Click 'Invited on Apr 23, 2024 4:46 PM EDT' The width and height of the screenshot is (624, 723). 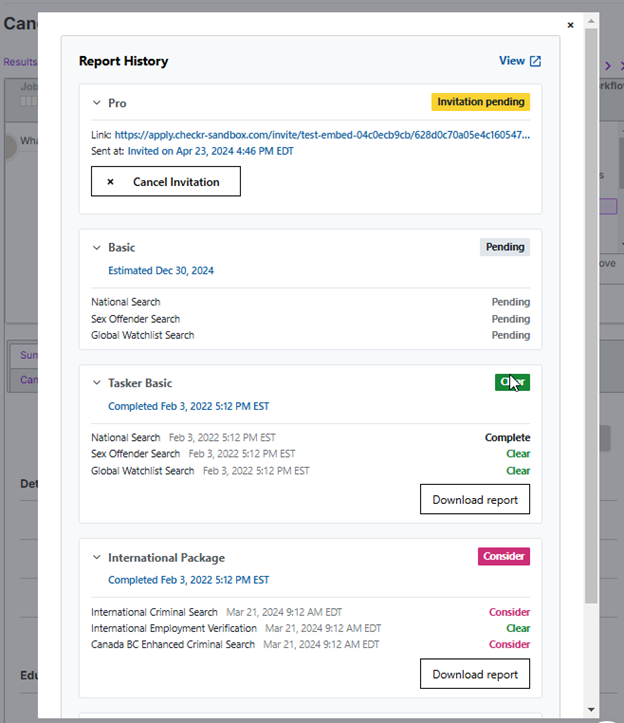coord(210,151)
